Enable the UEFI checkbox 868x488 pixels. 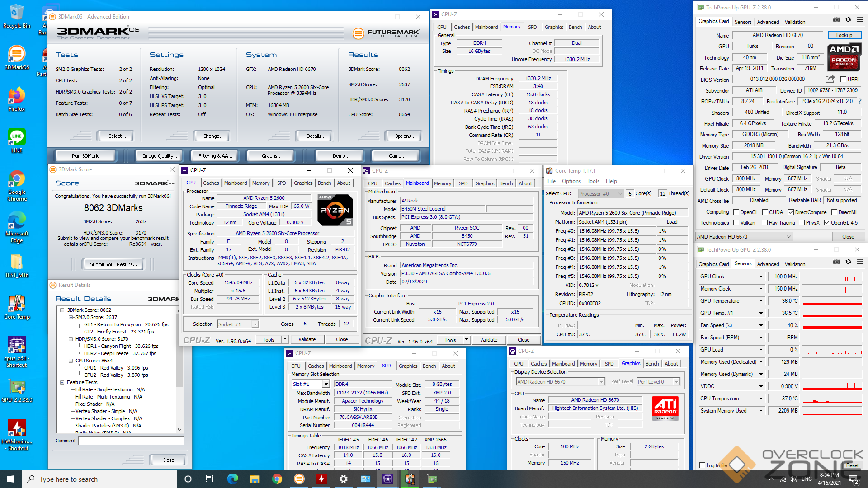(843, 80)
